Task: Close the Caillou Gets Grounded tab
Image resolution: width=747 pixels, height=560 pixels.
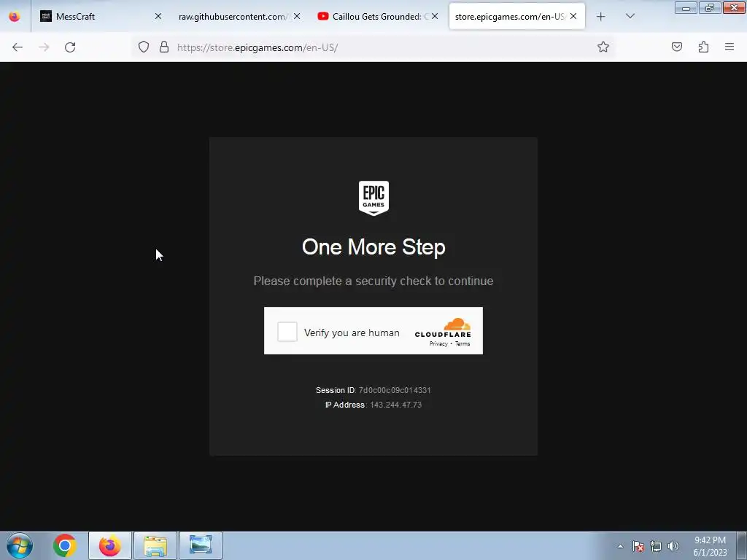Action: point(435,16)
